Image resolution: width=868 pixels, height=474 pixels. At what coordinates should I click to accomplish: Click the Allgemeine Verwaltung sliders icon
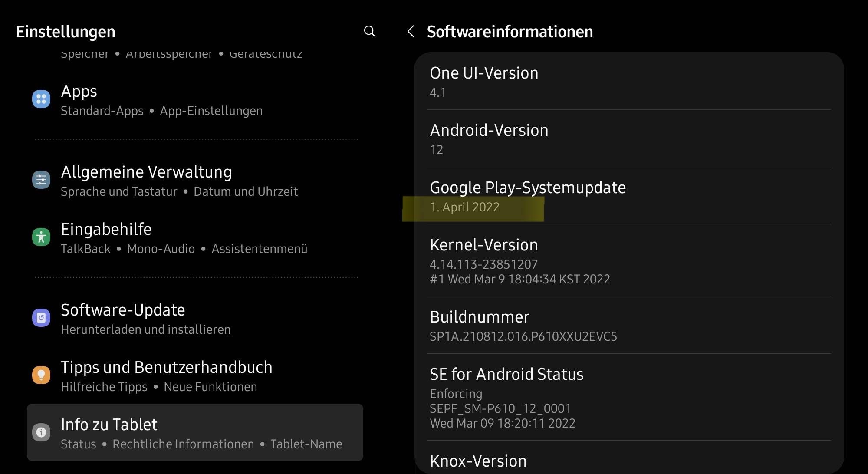pos(41,180)
